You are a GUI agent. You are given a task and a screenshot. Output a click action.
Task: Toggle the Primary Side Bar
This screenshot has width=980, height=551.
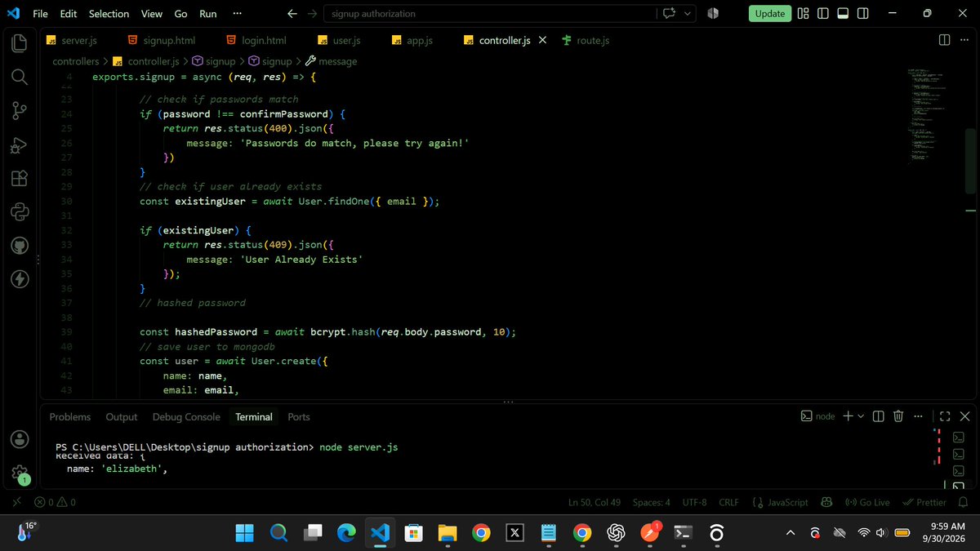pyautogui.click(x=823, y=13)
